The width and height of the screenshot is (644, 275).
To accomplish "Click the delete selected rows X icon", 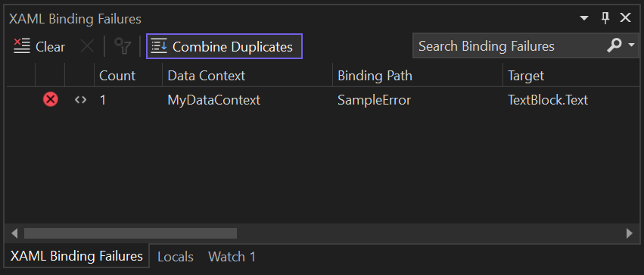I will pos(87,46).
